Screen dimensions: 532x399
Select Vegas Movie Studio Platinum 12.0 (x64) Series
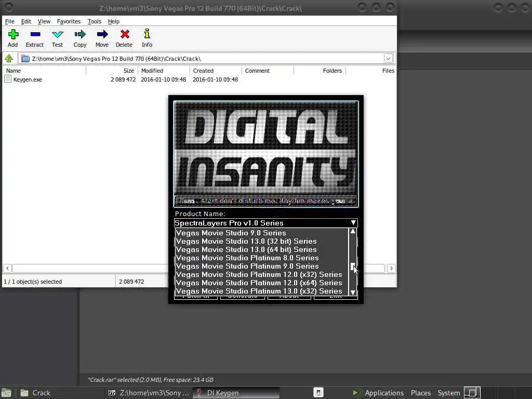262,283
